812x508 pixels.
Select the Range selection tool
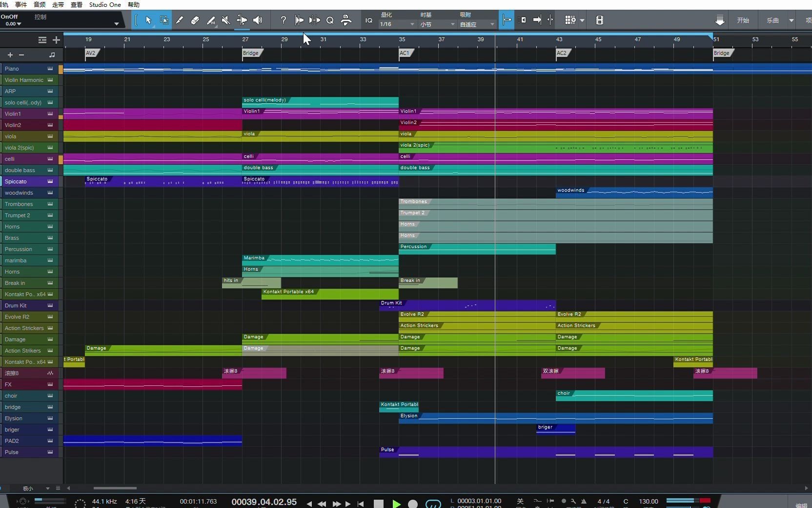pos(164,20)
